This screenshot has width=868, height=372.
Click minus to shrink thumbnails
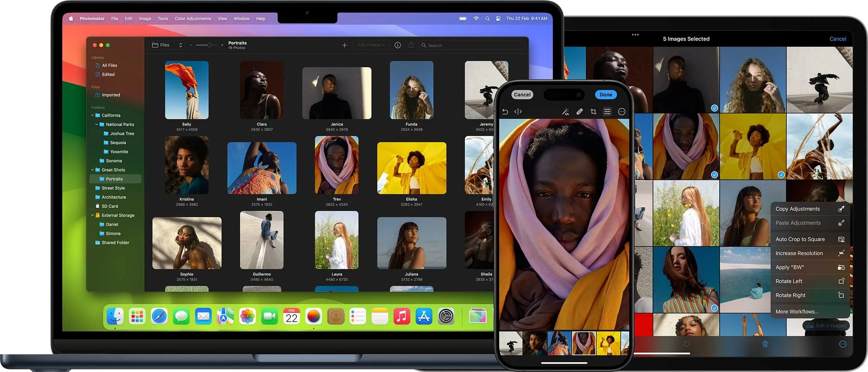point(190,45)
